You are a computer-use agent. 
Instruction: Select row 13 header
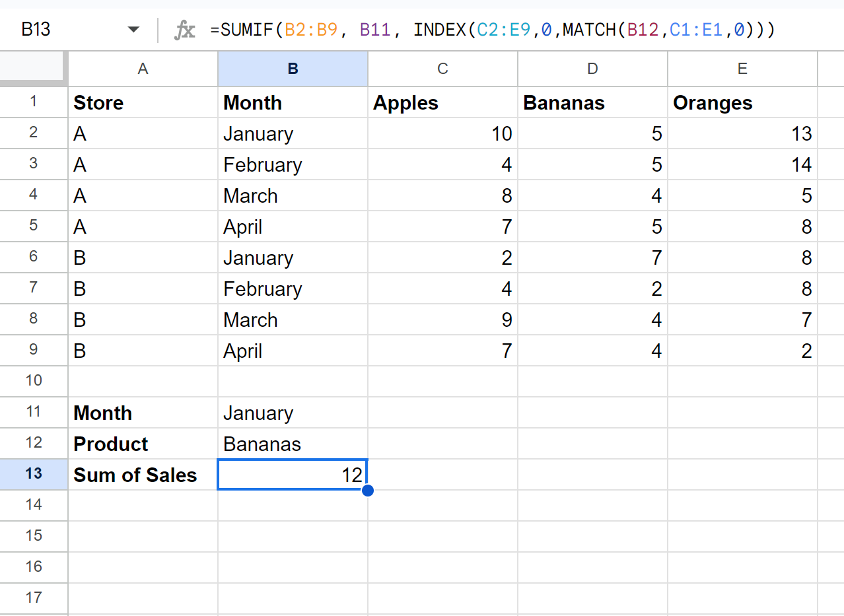coord(34,474)
